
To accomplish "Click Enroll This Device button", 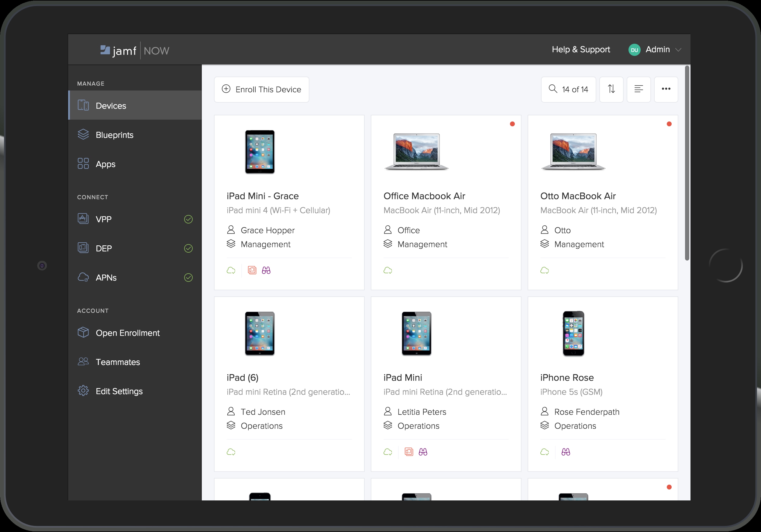I will point(261,90).
